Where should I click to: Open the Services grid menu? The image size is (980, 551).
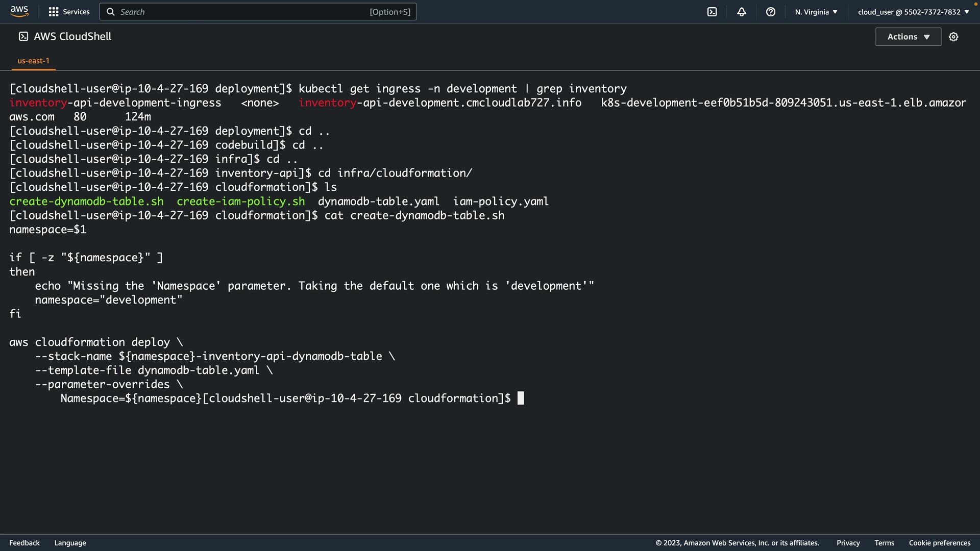click(x=53, y=12)
